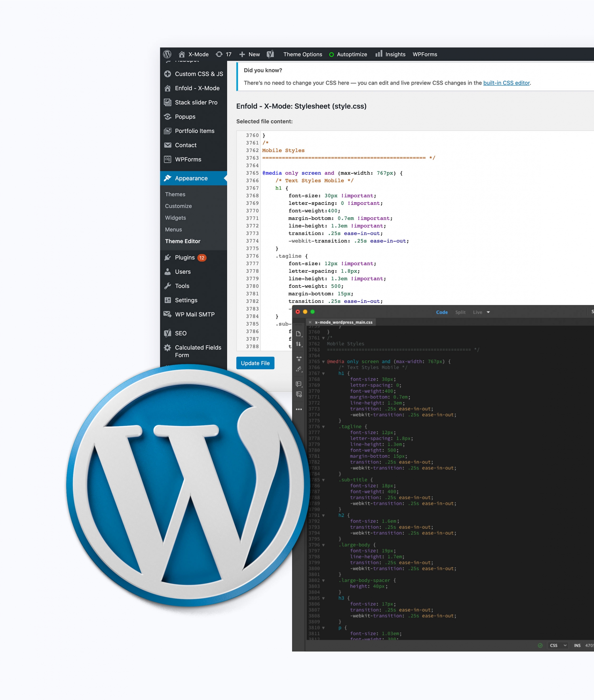594x700 pixels.
Task: Click the 'Mobile Styles' comment in WordPress editor
Action: [x=283, y=150]
